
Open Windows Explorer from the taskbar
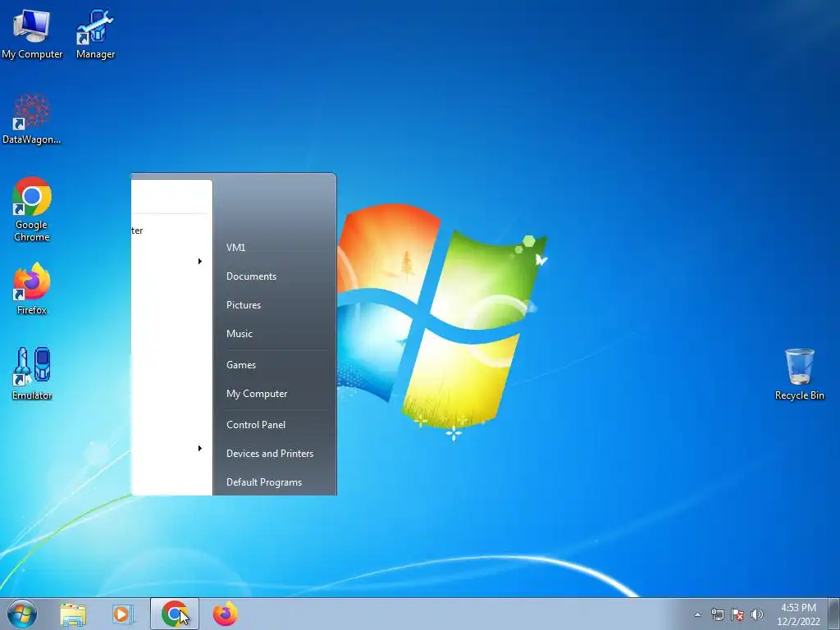73,614
